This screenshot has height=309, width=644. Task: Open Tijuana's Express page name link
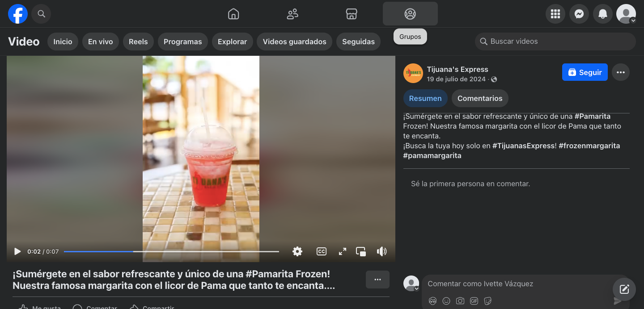point(458,69)
